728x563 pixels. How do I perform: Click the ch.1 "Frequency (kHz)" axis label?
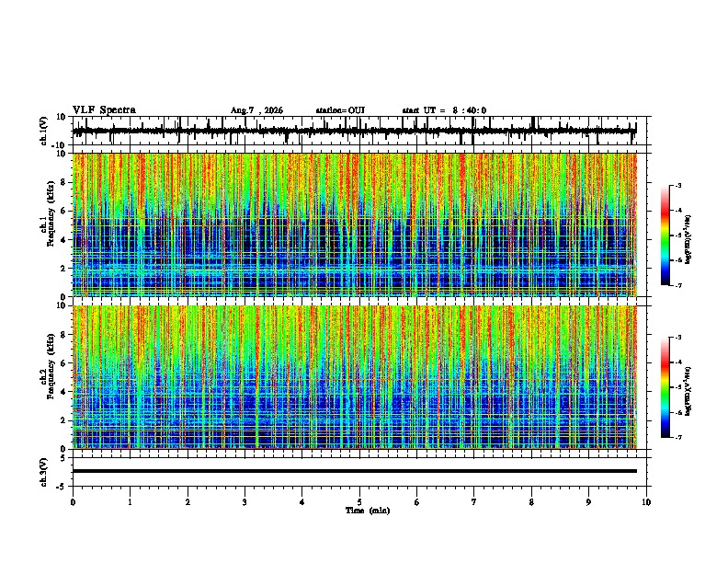[51, 213]
